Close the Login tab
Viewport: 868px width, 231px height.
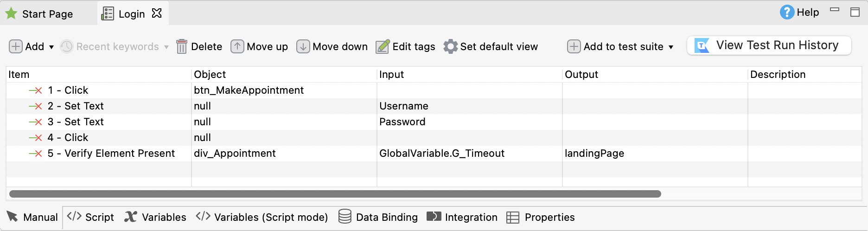tap(157, 13)
